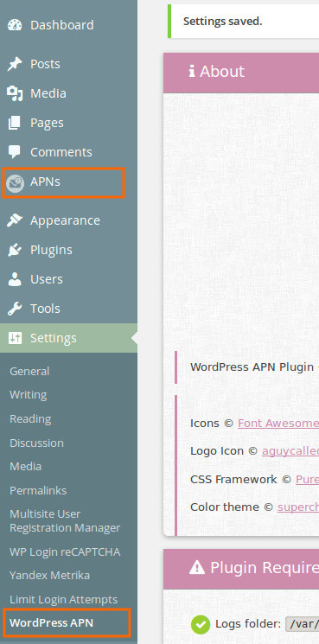Viewport: 319px width, 644px height.
Task: Click the Users person icon
Action: 15,279
